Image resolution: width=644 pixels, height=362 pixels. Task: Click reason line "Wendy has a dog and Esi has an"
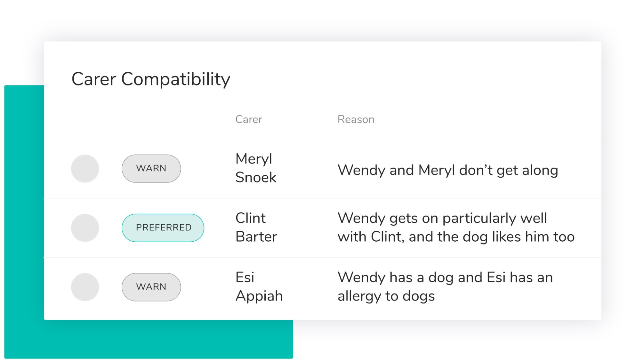coord(445,277)
